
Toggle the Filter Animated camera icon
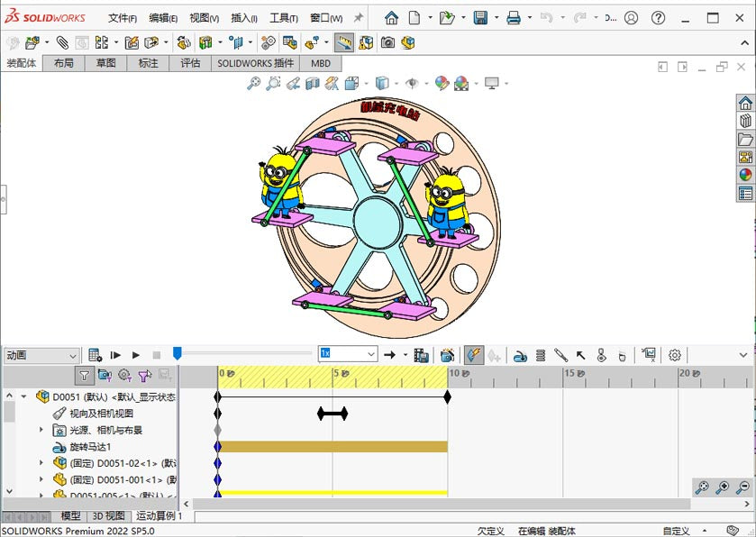coord(105,375)
